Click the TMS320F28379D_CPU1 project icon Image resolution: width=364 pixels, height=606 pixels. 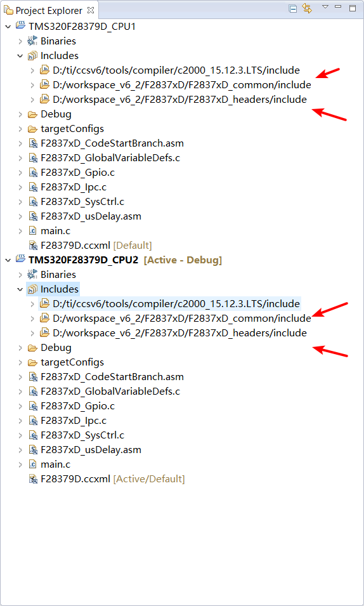20,26
